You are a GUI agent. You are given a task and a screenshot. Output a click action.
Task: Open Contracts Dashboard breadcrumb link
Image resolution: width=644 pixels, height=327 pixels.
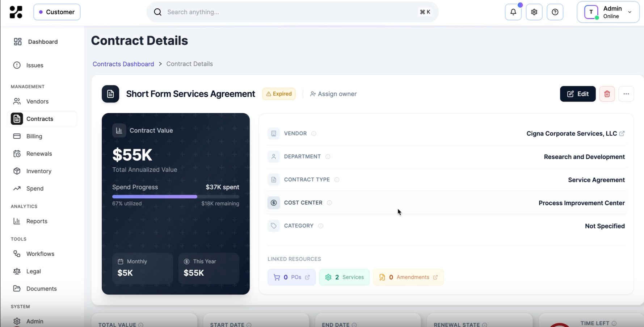pyautogui.click(x=123, y=64)
